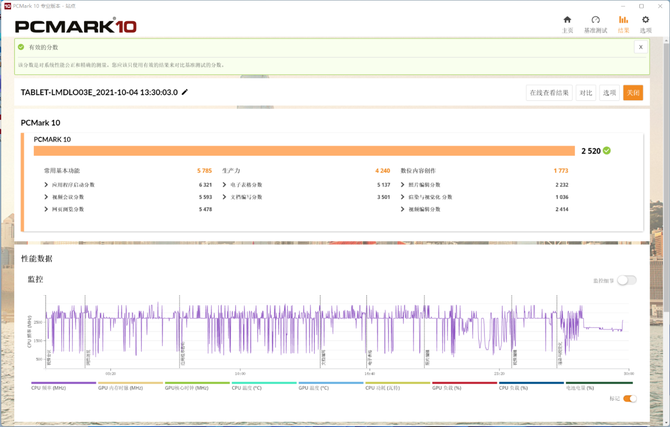Click the scrollbar up arrow at right edge
The image size is (670, 427).
(x=666, y=41)
